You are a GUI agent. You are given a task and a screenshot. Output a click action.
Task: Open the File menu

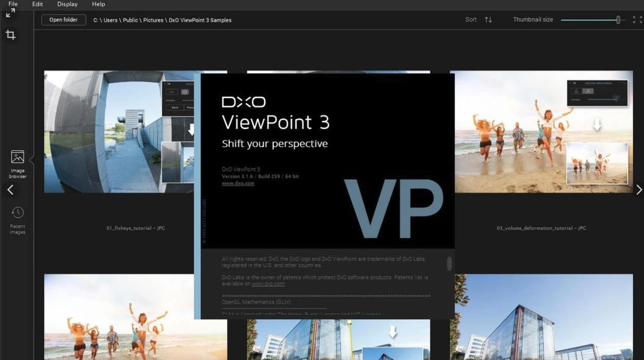[x=13, y=4]
